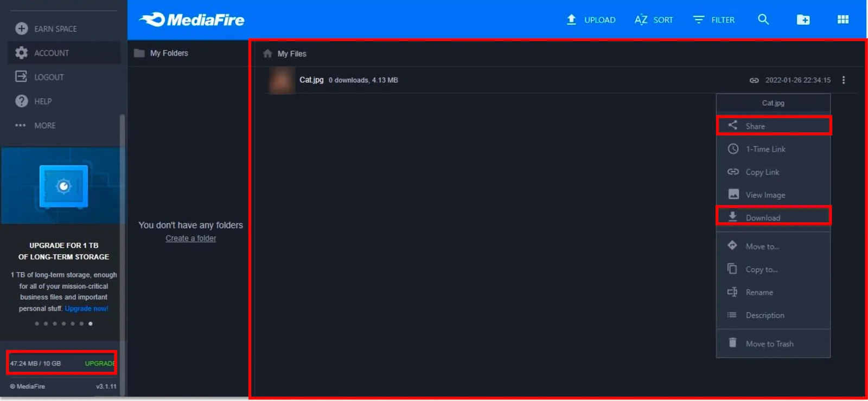Click the 47.24 MB / 10 GB storage text
Screen dimensions: 868x401
coord(35,363)
